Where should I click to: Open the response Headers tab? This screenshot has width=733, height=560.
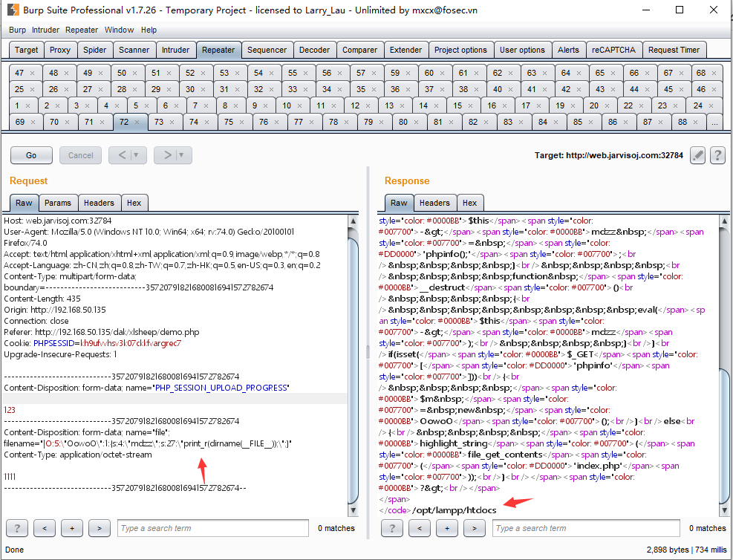click(434, 203)
